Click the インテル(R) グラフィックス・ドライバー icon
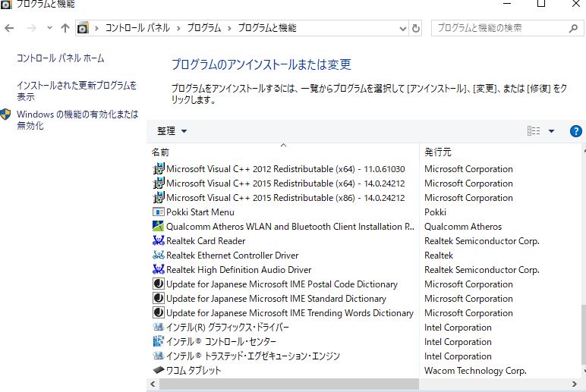This screenshot has width=586, height=392. [x=159, y=328]
